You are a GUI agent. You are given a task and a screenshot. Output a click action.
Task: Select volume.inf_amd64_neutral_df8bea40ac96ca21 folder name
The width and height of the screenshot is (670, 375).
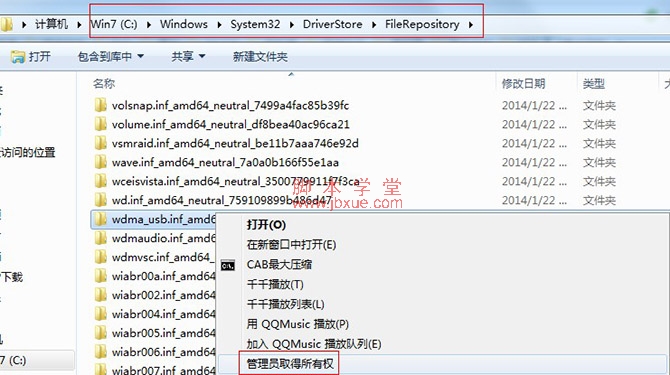(231, 124)
